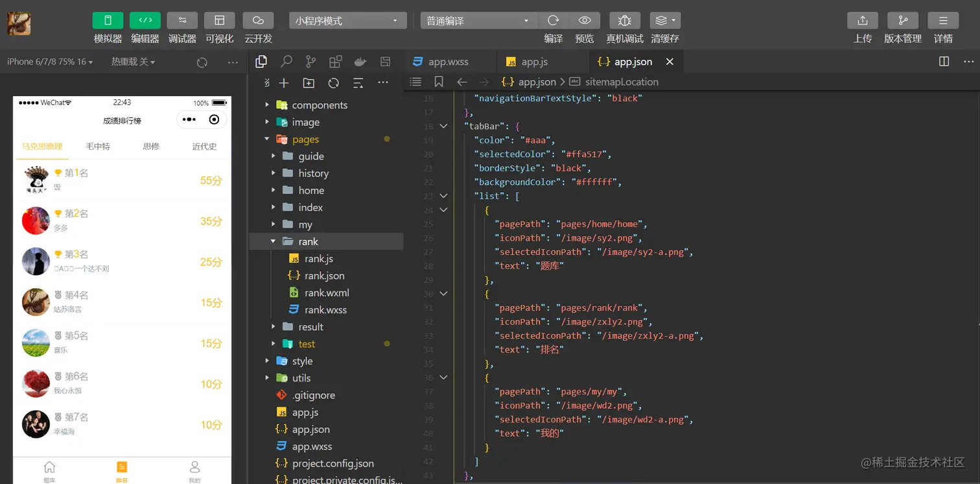Close the app.json tab
Screen dimensions: 980x484
coord(670,62)
